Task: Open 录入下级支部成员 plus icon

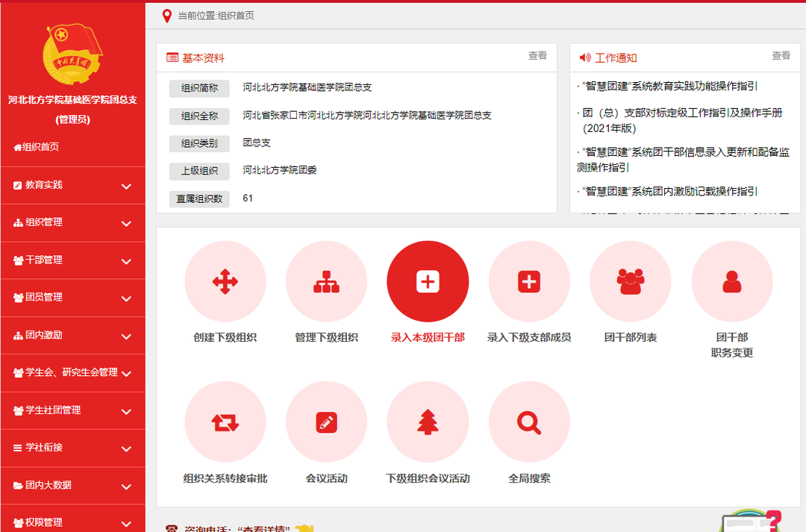Action: [529, 282]
